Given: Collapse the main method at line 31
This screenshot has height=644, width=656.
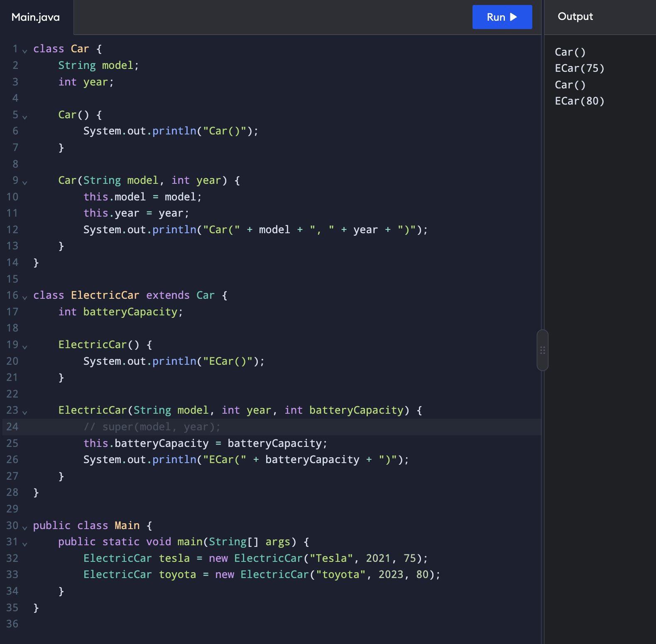Looking at the screenshot, I should point(25,544).
